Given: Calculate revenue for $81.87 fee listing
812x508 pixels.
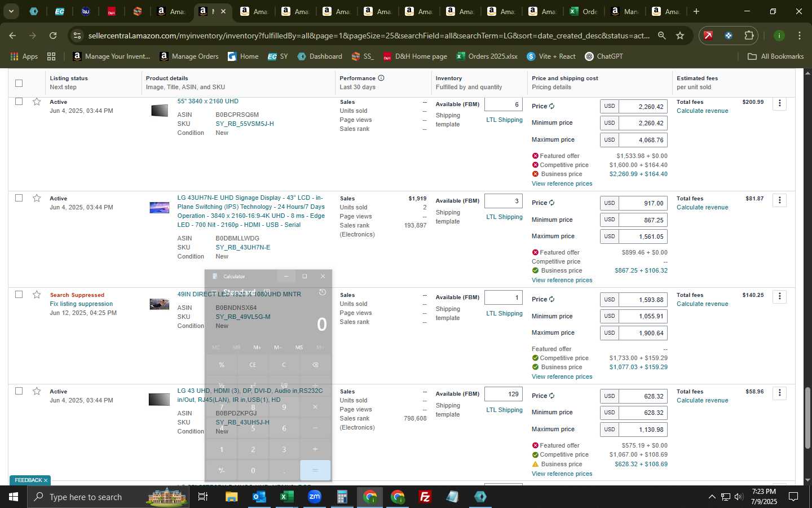Looking at the screenshot, I should (x=702, y=207).
